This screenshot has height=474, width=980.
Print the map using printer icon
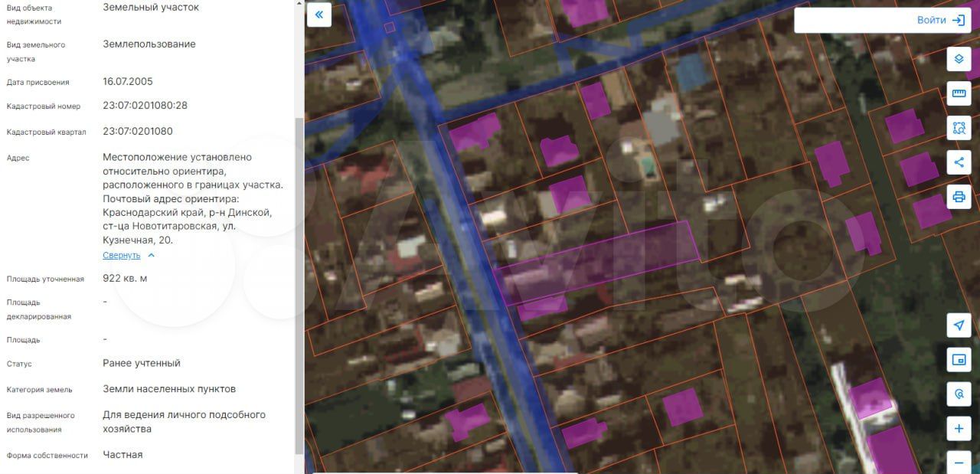(x=959, y=197)
